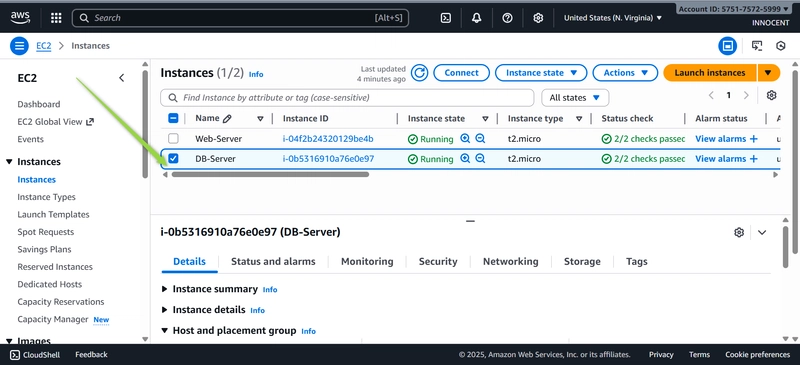
Task: Open the settings gear in top bar
Action: tap(538, 18)
